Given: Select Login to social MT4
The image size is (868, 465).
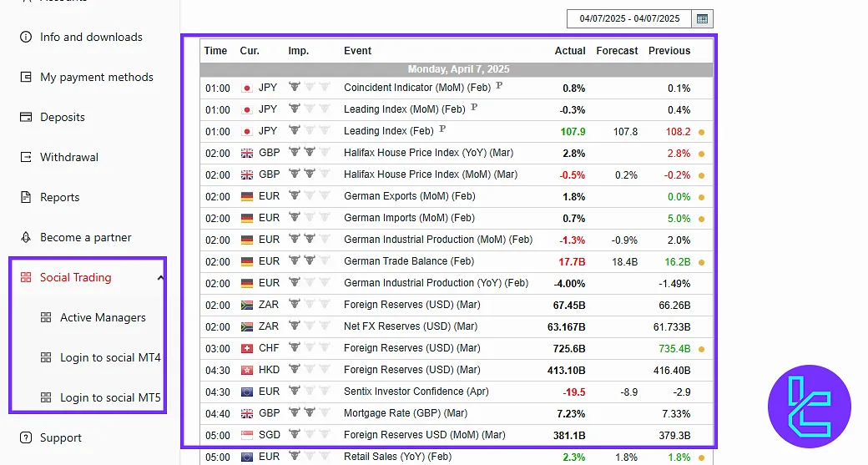Looking at the screenshot, I should tap(110, 357).
